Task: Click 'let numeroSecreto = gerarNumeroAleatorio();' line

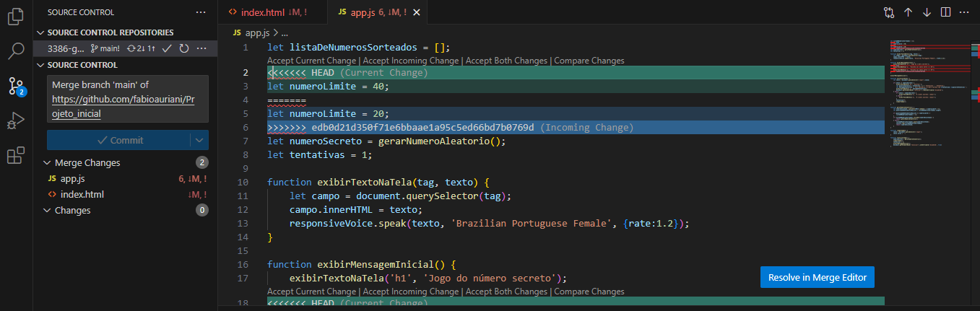Action: tap(386, 141)
